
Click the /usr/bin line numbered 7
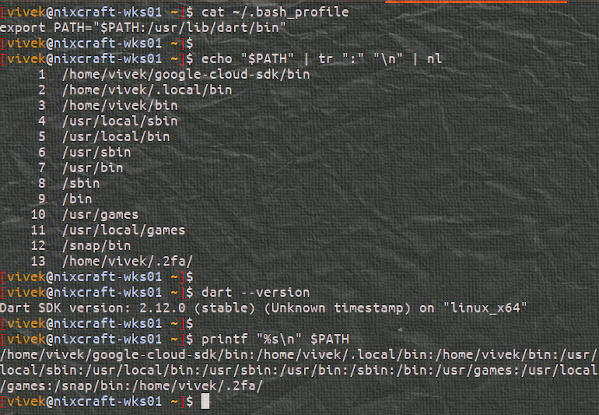click(x=93, y=168)
